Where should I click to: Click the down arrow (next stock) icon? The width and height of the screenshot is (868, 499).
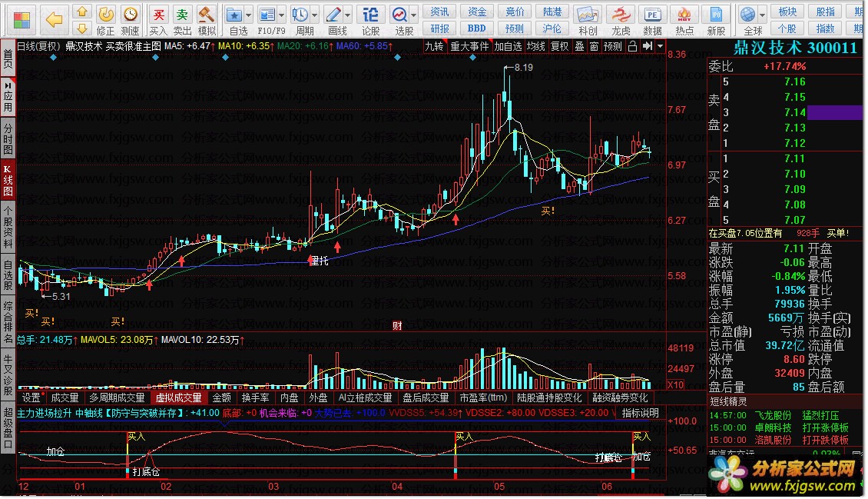[x=82, y=28]
